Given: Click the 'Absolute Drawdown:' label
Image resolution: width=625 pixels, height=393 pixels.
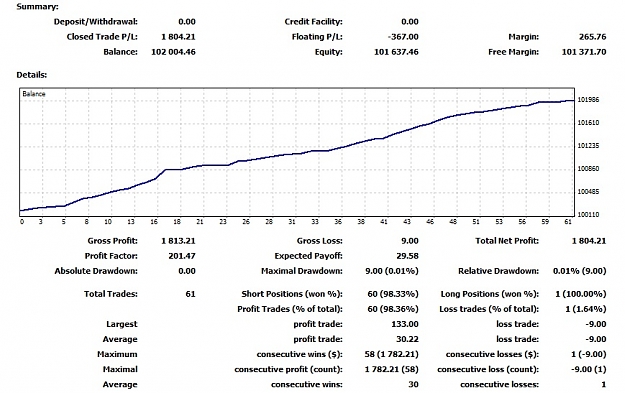Looking at the screenshot, I should coord(96,271).
